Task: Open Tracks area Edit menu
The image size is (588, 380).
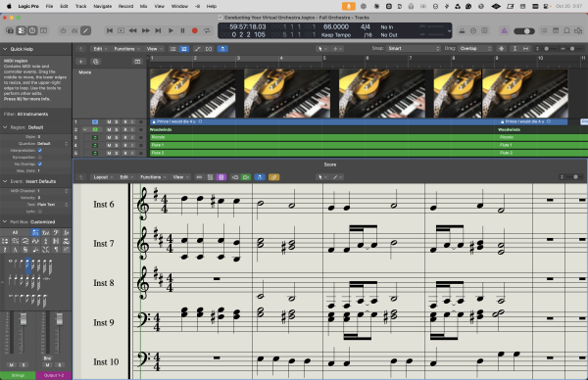Action: pos(100,49)
